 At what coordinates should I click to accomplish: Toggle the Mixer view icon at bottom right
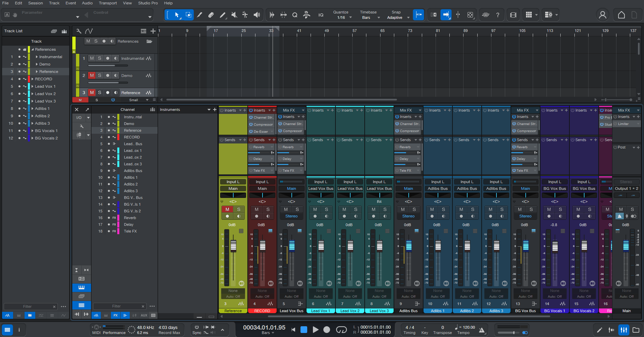pos(624,330)
